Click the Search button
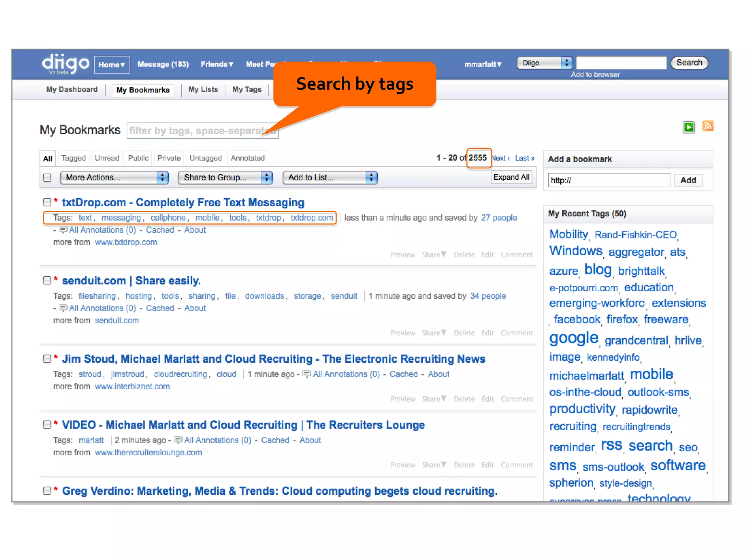The image size is (747, 560). click(689, 63)
